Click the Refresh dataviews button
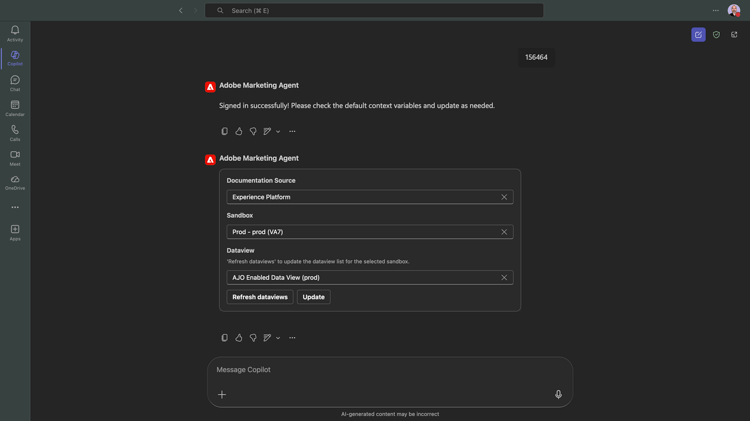 [260, 297]
